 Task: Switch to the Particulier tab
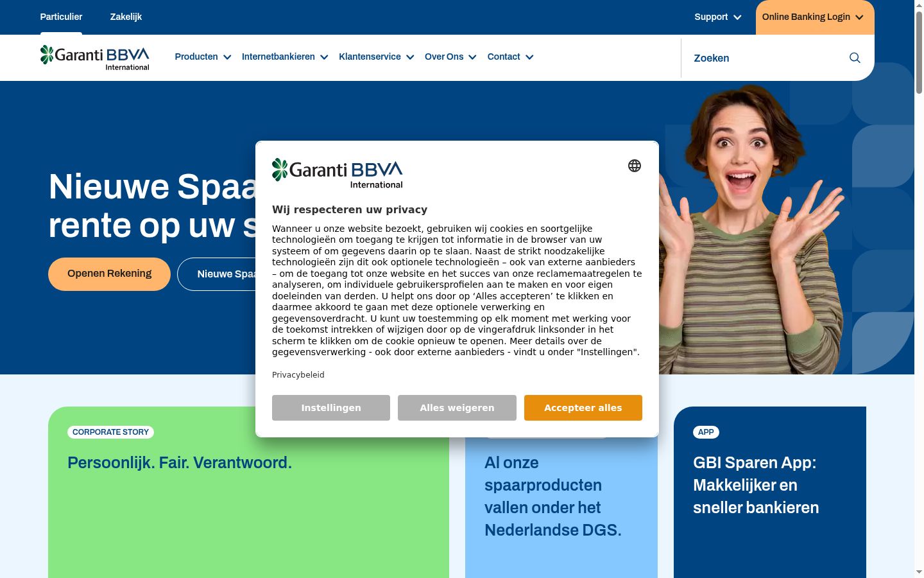pos(61,17)
